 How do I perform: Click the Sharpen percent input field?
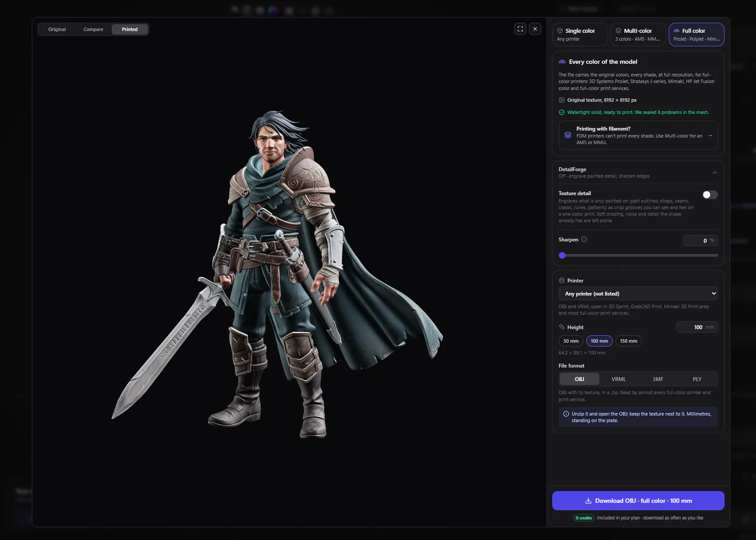point(700,240)
